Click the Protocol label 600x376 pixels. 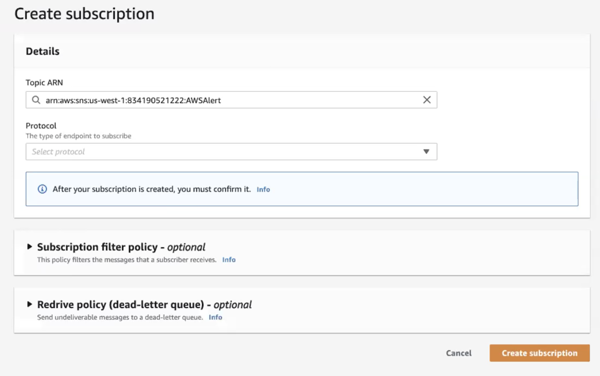[41, 126]
